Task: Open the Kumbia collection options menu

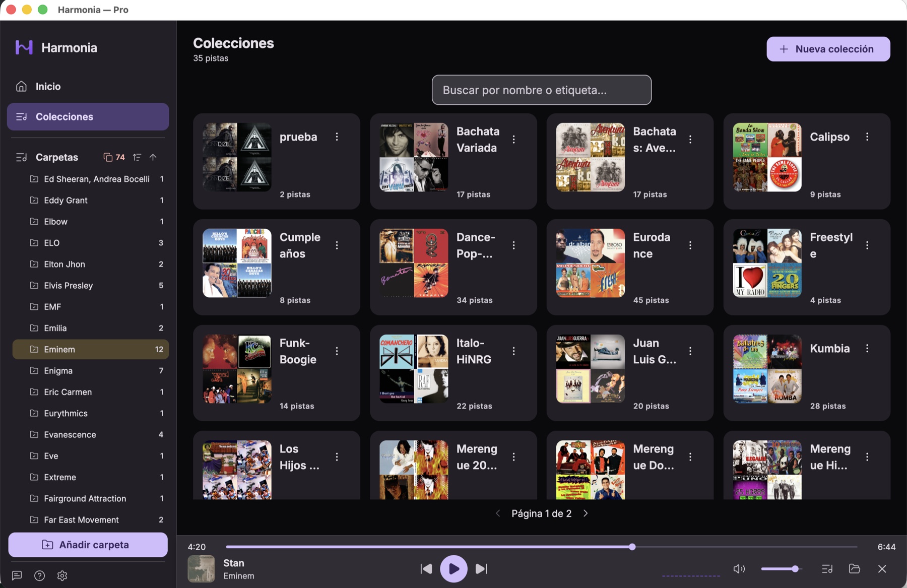Action: pos(867,348)
